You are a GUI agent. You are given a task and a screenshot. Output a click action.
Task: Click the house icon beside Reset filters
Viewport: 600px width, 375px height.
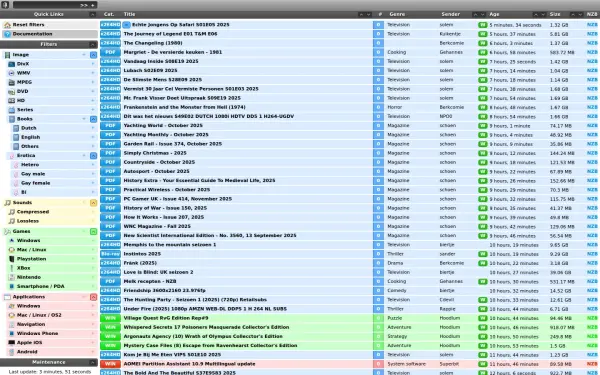coord(7,25)
